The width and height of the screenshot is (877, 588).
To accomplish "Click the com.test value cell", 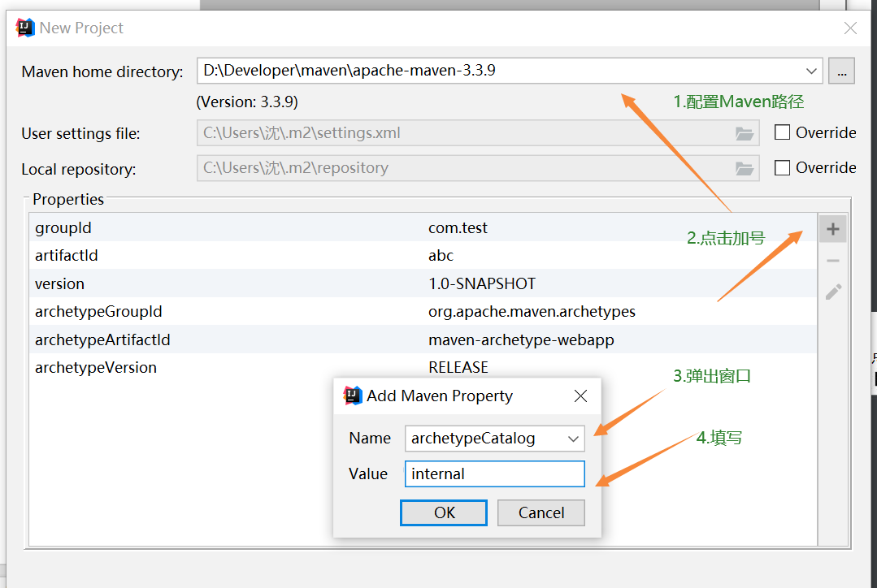I will pos(458,227).
